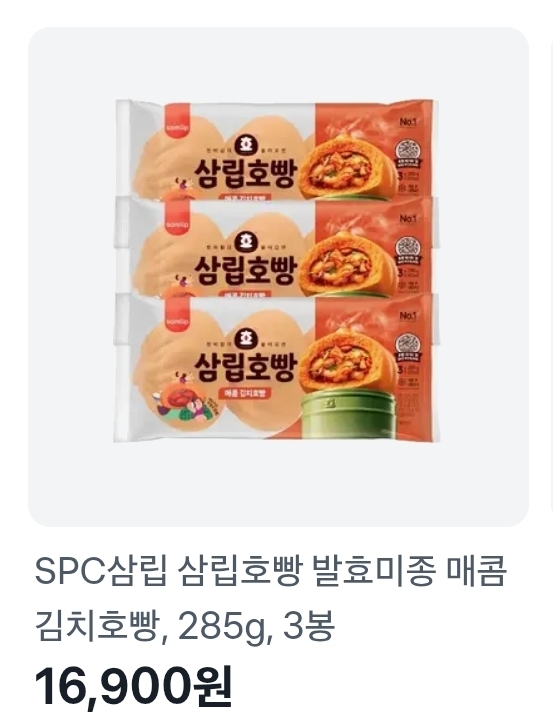553x727 pixels.
Task: Click the round 호 emblem on top package
Action: click(x=242, y=144)
